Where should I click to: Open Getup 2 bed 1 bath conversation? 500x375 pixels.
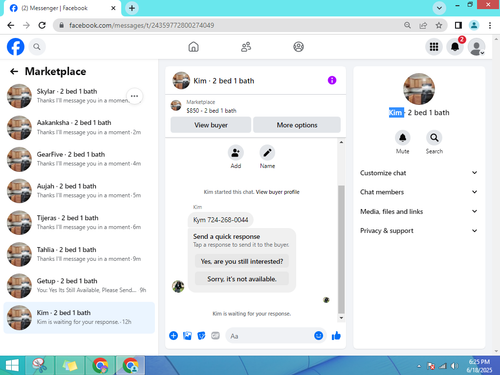79,286
